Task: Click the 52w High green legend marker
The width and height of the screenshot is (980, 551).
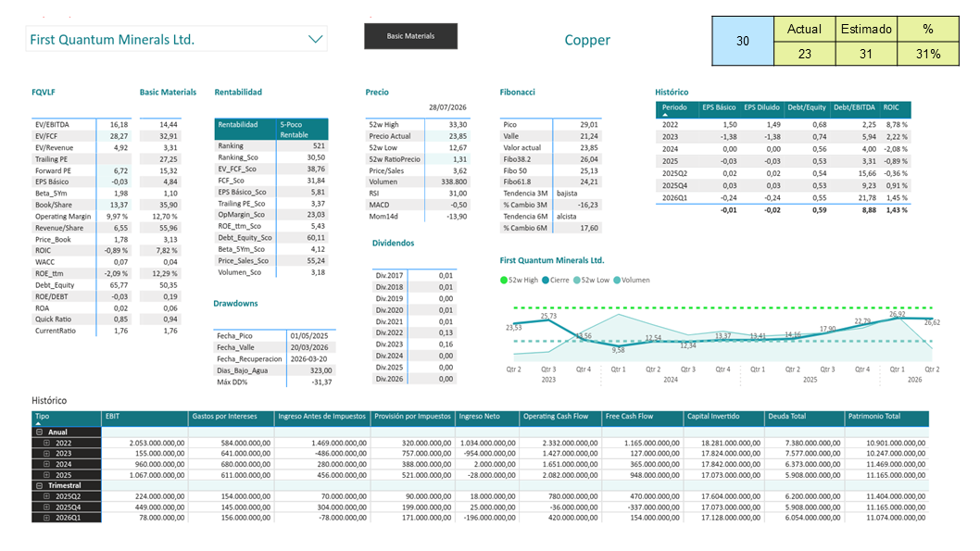Action: coord(504,280)
